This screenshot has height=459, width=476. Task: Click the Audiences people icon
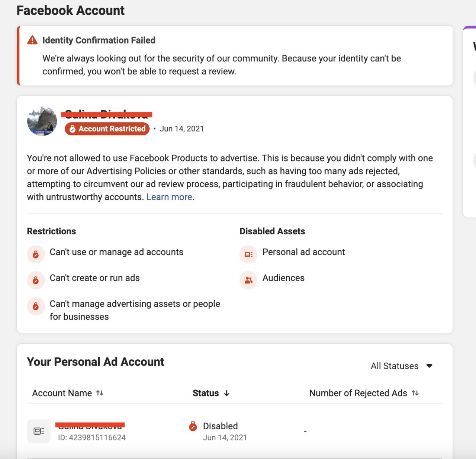[x=248, y=280]
